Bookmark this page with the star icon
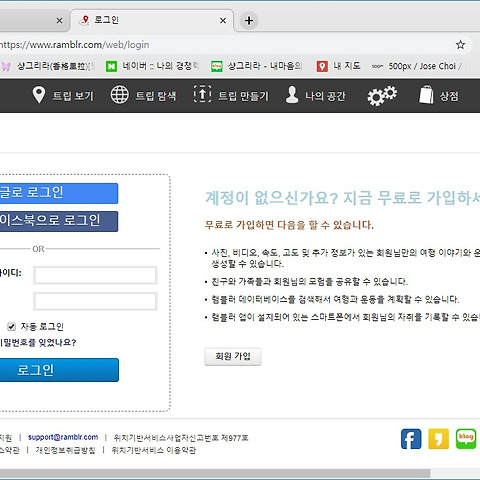Screen dimensions: 480x480 tap(460, 45)
